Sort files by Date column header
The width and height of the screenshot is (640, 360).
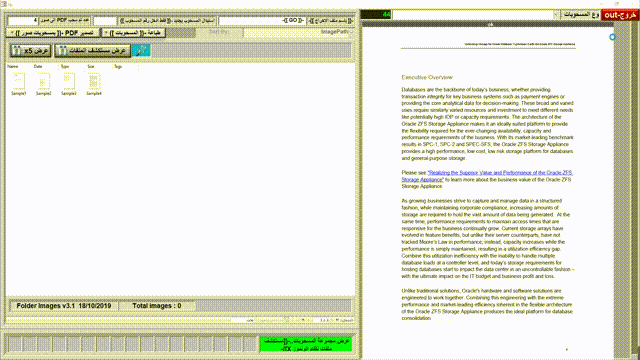click(38, 66)
